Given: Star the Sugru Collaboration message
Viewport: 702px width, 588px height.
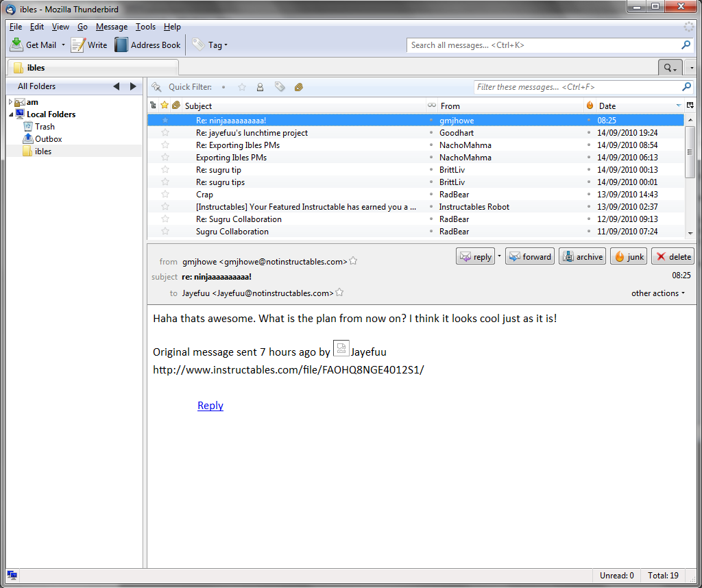Looking at the screenshot, I should [165, 232].
